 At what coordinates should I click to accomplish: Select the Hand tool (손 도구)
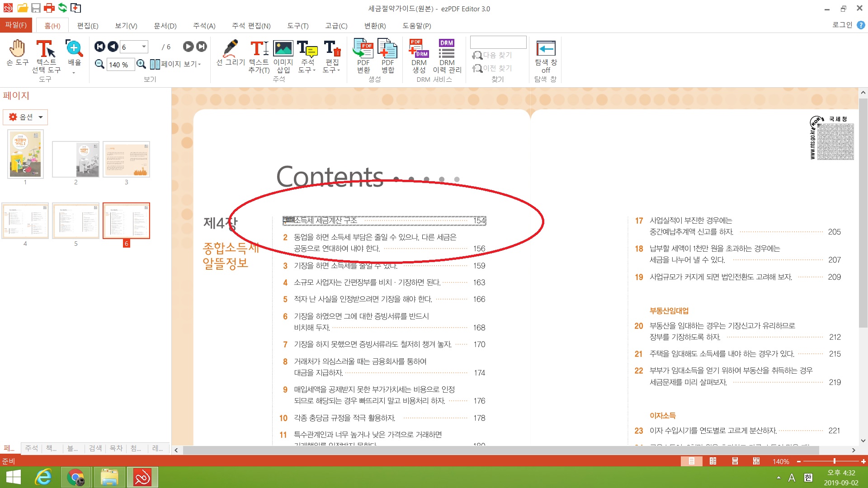pos(17,49)
